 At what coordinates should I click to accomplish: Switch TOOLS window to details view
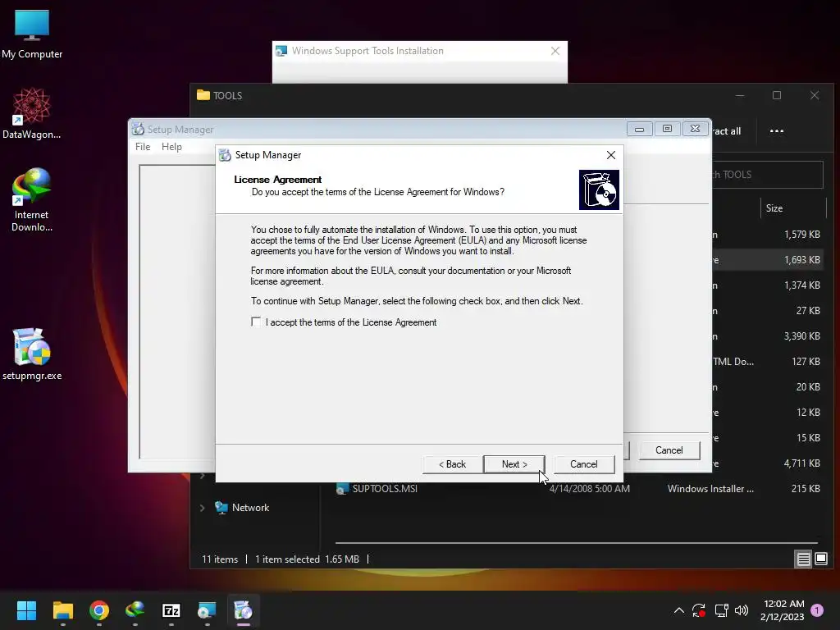point(803,559)
